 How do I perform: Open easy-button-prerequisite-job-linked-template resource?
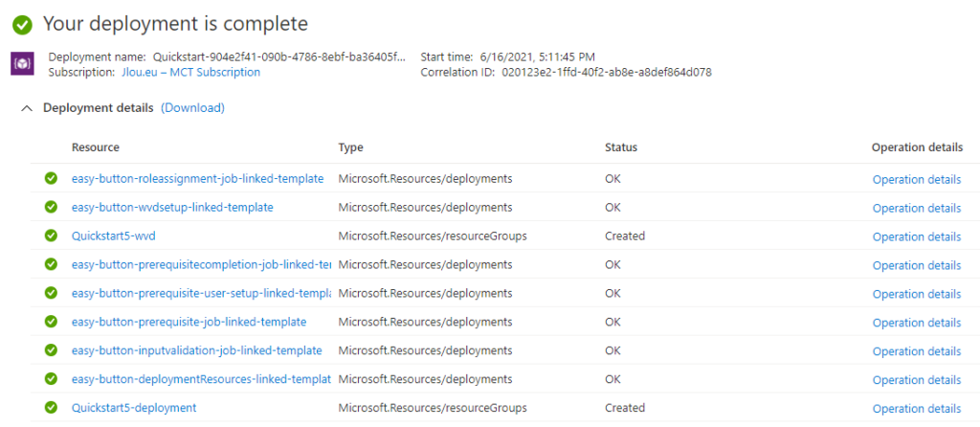(x=189, y=322)
